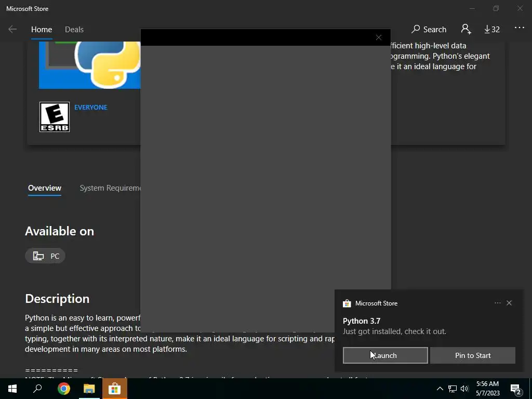Open Downloads and updates showing 32

point(491,30)
